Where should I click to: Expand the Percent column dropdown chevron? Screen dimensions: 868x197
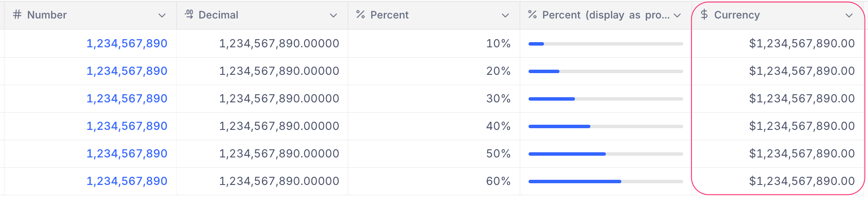(505, 15)
